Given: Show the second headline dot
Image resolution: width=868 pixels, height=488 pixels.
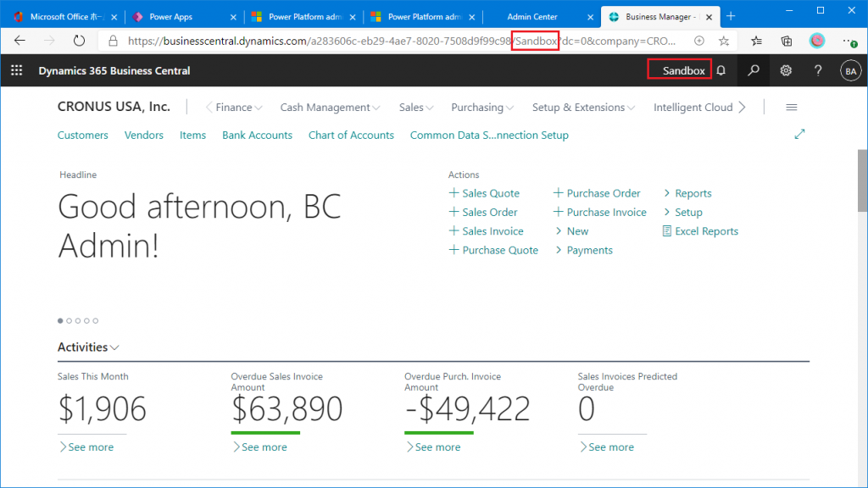Looking at the screenshot, I should (70, 321).
